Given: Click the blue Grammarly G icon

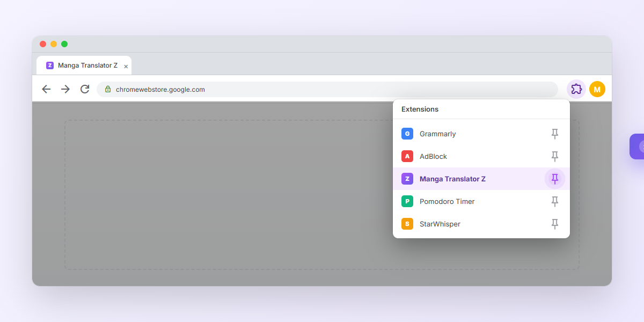Looking at the screenshot, I should pos(407,134).
